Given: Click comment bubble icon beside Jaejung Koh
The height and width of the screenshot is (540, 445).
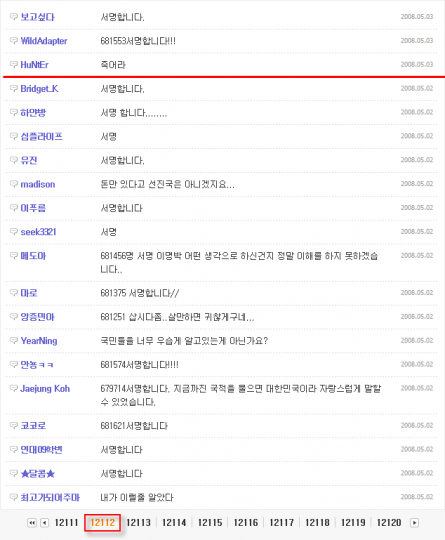Looking at the screenshot, I should (13, 388).
